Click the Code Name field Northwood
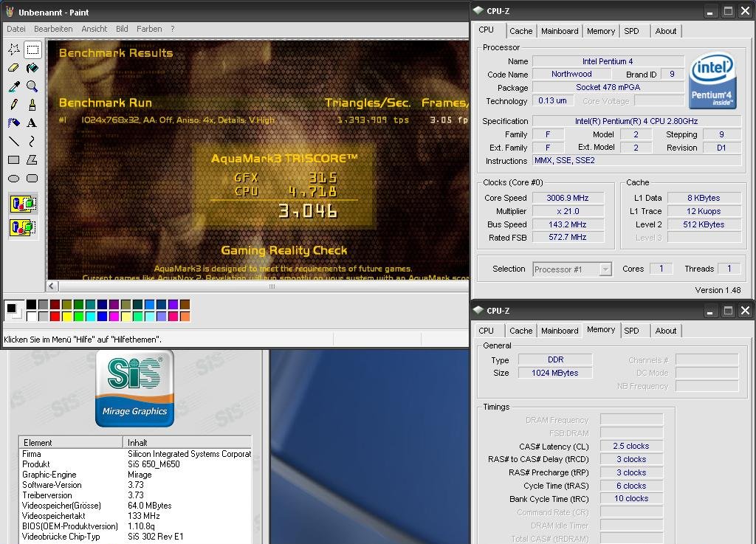This screenshot has width=756, height=544. [x=571, y=75]
